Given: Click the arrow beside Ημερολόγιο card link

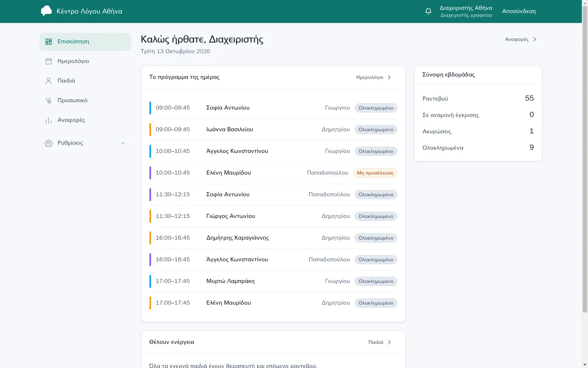Looking at the screenshot, I should click(x=389, y=77).
